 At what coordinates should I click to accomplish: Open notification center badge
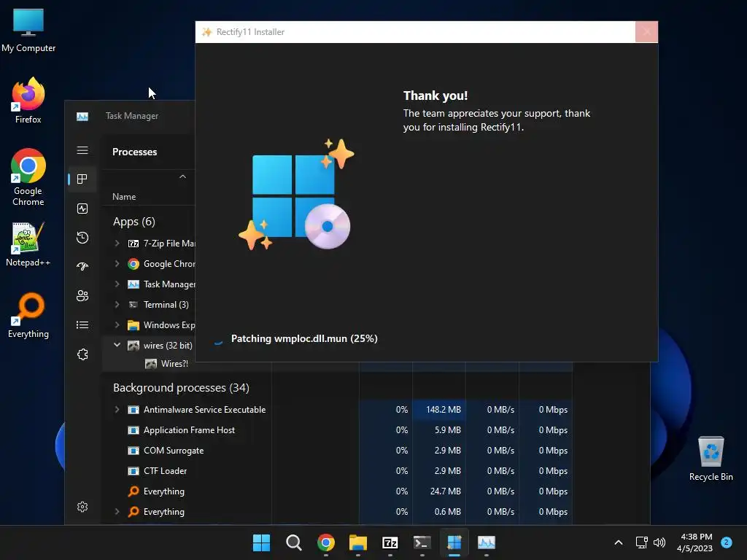point(727,542)
